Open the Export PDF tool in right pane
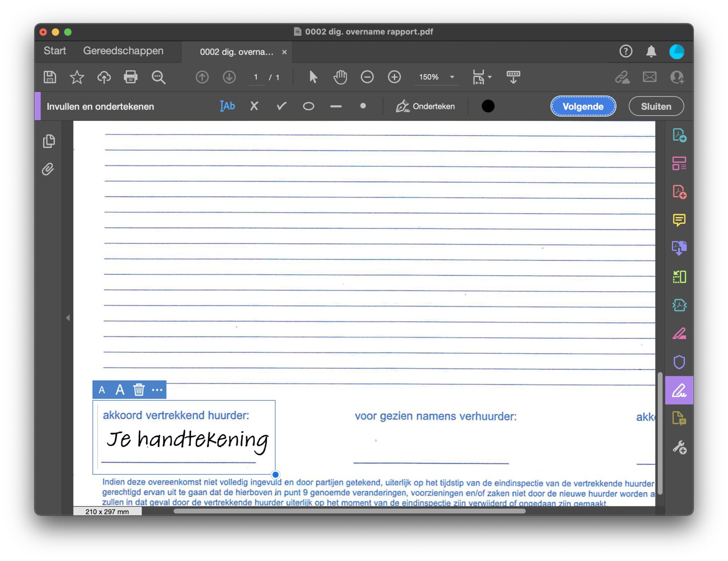This screenshot has height=561, width=728. point(679,135)
